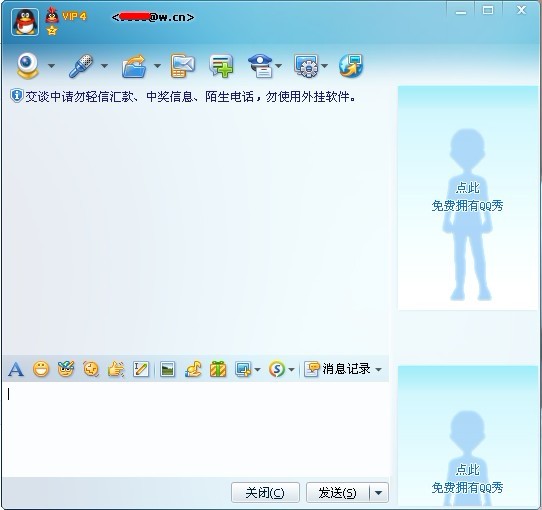Screen dimensions: 542x510
Task: Click the 发送(S) send button
Action: pos(338,493)
